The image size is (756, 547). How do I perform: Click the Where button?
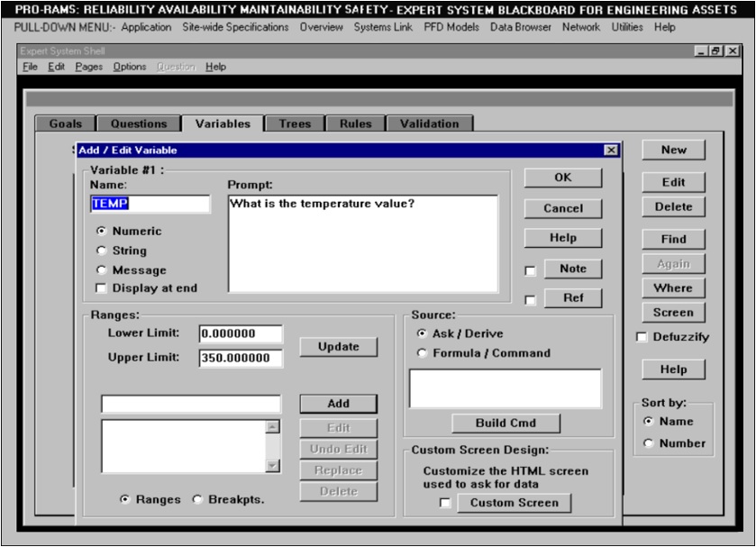click(674, 288)
